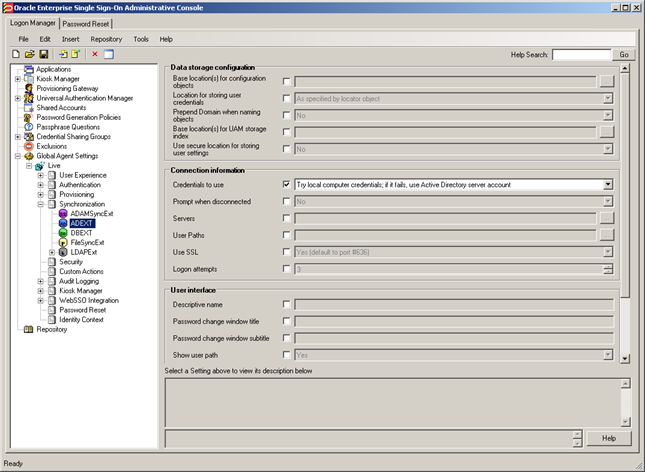
Task: Click the Applications tree icon
Action: [29, 69]
